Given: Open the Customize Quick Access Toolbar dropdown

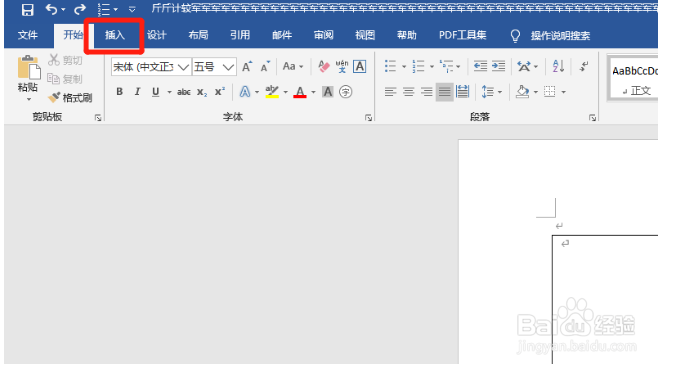Looking at the screenshot, I should click(x=132, y=9).
